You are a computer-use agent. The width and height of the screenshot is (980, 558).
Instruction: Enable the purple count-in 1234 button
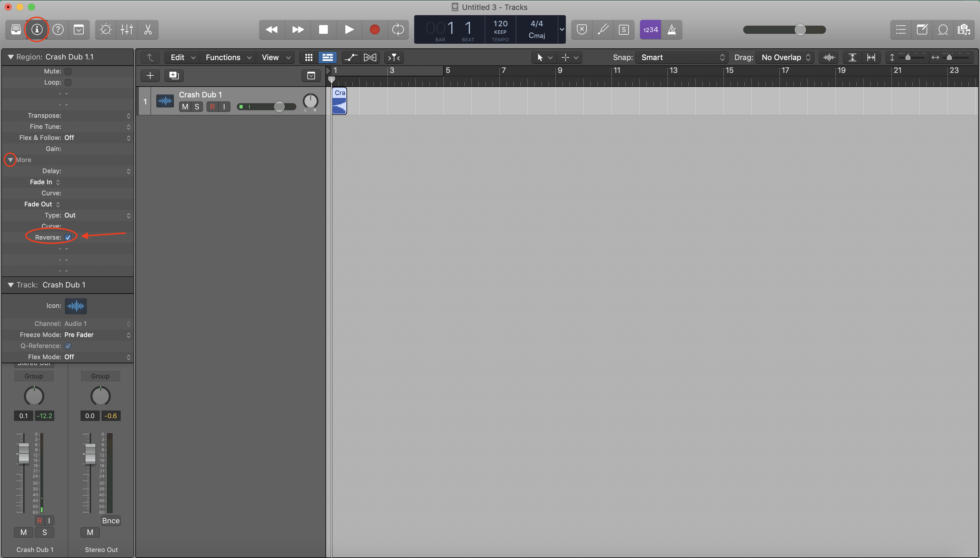(650, 29)
